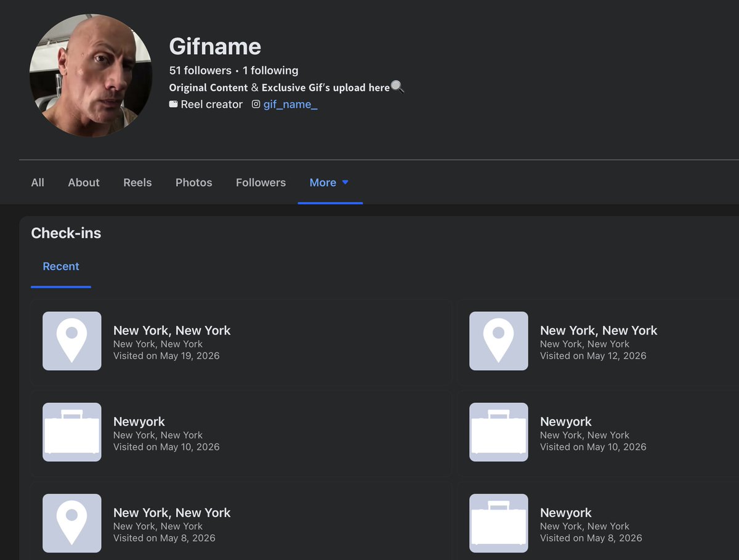
Task: Click the suitcase icon for Newyork May 8 check-in
Action: pos(499,523)
